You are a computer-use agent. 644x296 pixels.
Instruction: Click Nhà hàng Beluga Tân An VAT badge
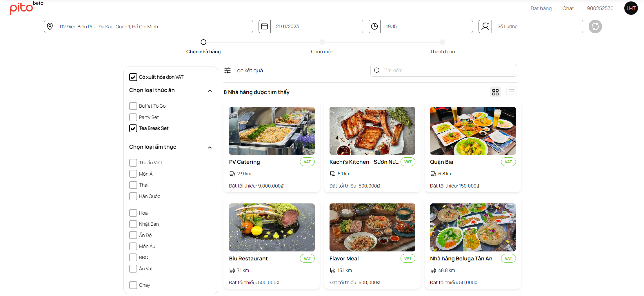[508, 258]
